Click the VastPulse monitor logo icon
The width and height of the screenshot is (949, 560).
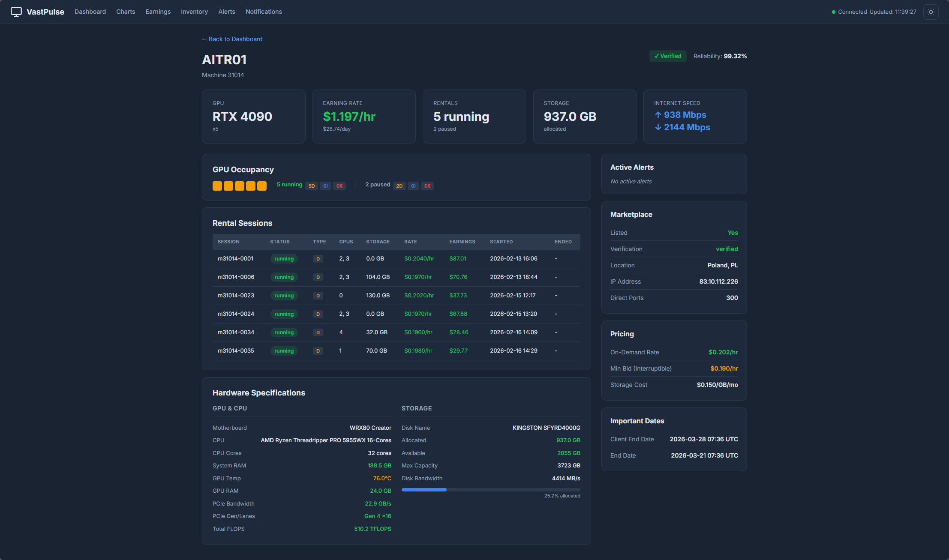(x=16, y=12)
